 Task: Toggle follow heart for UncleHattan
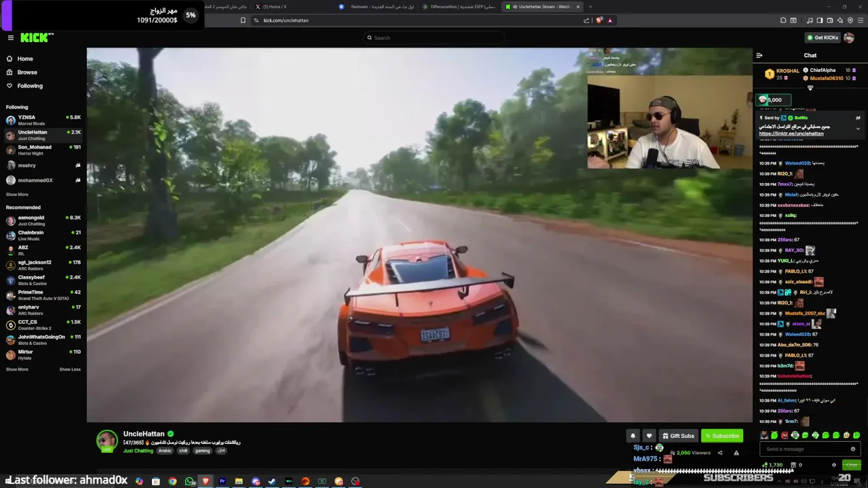click(648, 436)
